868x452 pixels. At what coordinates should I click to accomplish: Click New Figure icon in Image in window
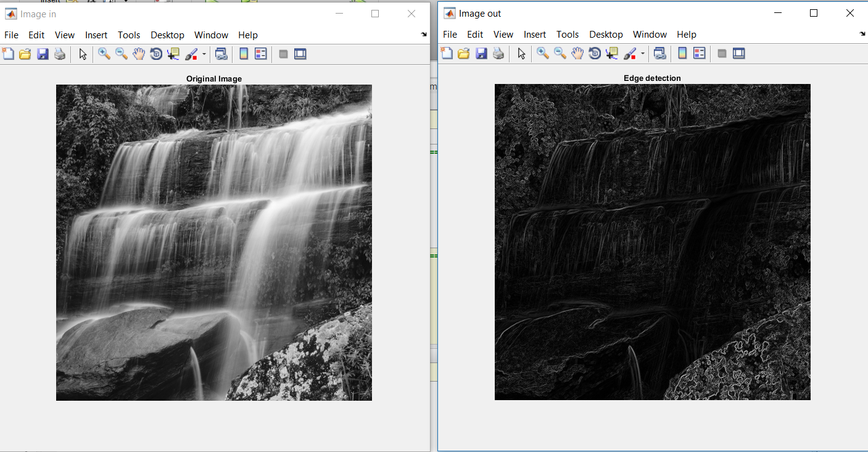[x=8, y=54]
